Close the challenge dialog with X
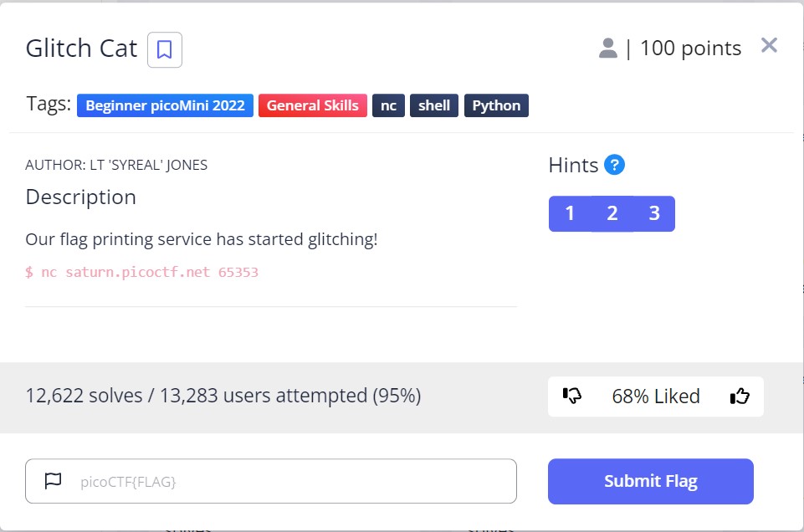The width and height of the screenshot is (804, 532). pyautogui.click(x=769, y=46)
